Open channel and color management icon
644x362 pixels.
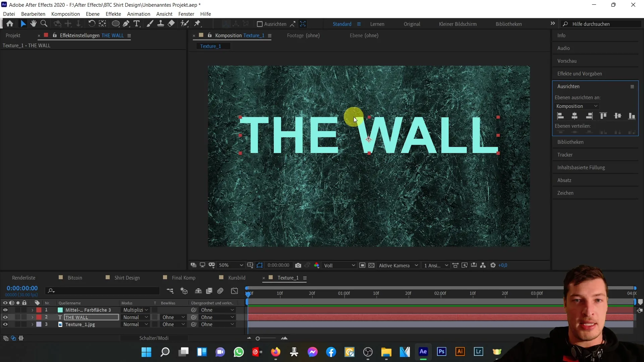click(x=317, y=265)
